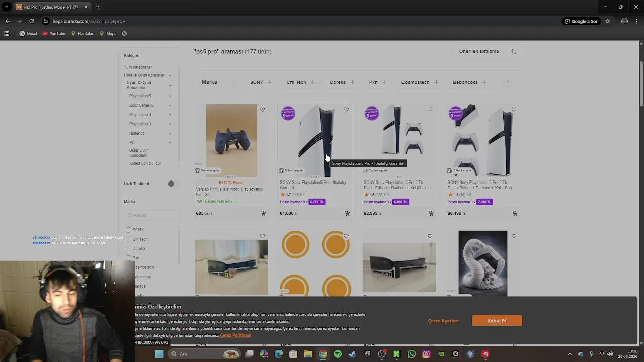Open the YouTube bookmark
The image size is (644, 362).
(x=54, y=34)
